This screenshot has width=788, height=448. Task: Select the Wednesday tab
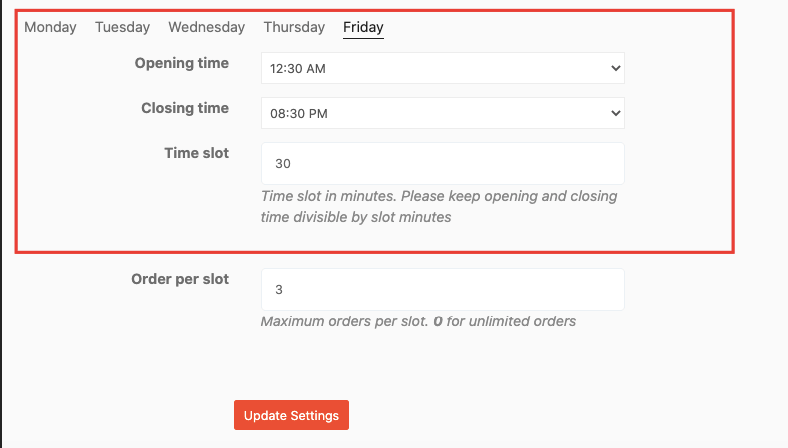click(207, 27)
